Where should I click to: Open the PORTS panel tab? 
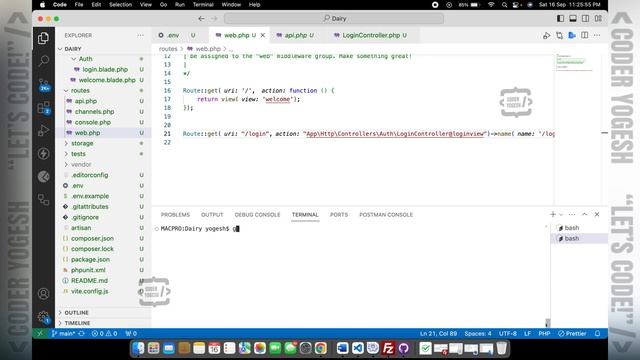click(339, 215)
